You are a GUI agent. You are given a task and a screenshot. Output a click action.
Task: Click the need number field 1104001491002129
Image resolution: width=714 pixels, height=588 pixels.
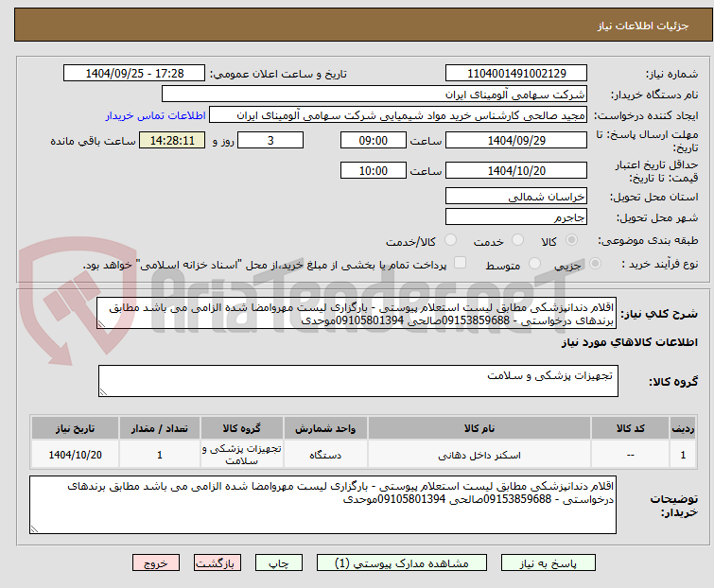pos(516,74)
